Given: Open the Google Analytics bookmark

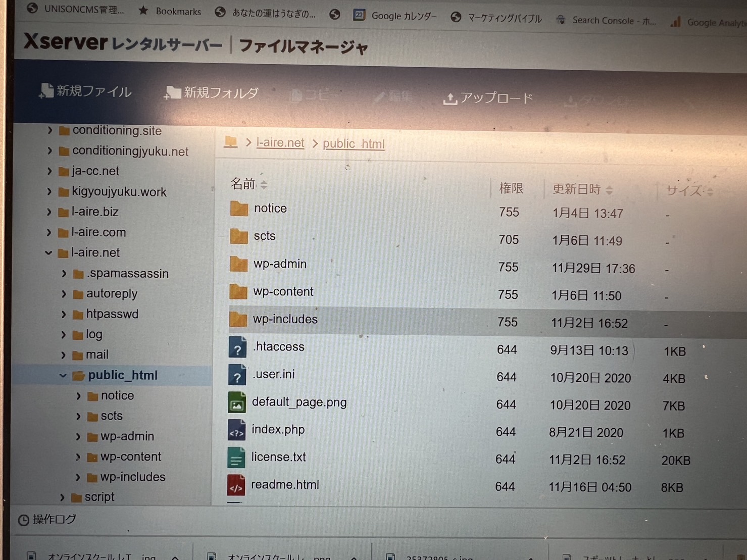Looking at the screenshot, I should (x=708, y=22).
